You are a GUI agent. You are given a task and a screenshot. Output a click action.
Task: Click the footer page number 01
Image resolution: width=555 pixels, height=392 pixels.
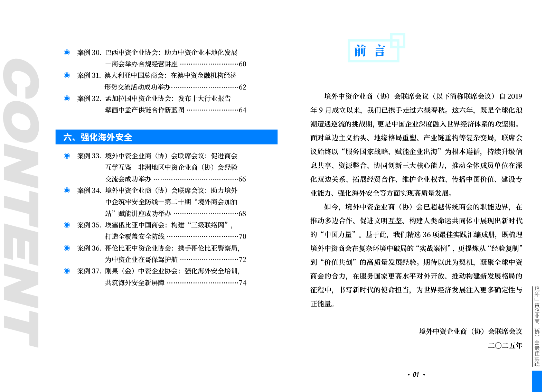coord(416,374)
